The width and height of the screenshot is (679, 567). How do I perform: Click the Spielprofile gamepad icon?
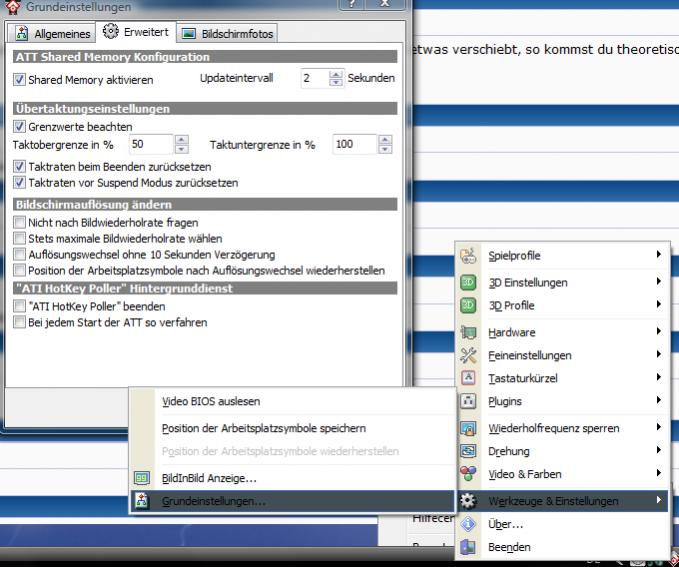click(x=468, y=256)
